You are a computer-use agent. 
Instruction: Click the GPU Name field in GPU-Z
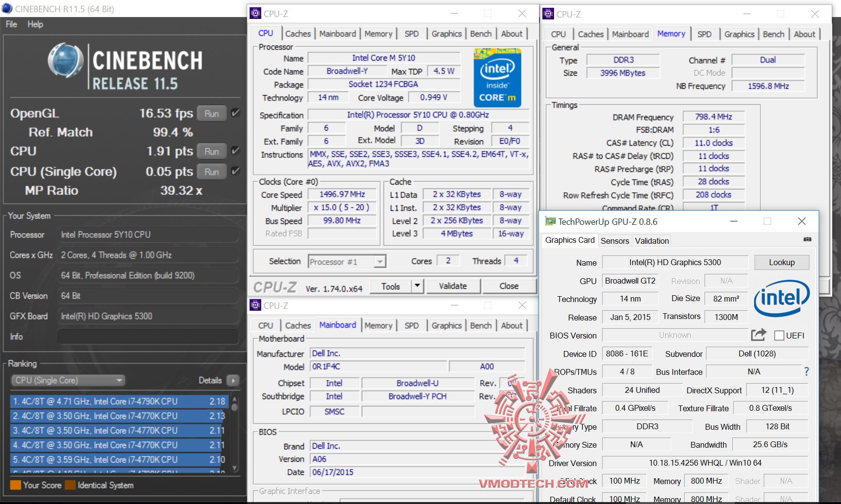pos(675,262)
